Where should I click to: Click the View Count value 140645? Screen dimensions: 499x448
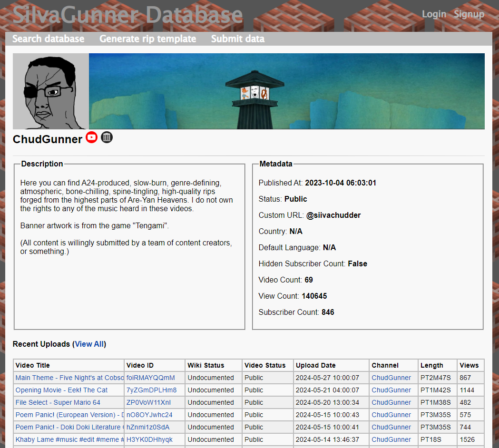pos(314,296)
